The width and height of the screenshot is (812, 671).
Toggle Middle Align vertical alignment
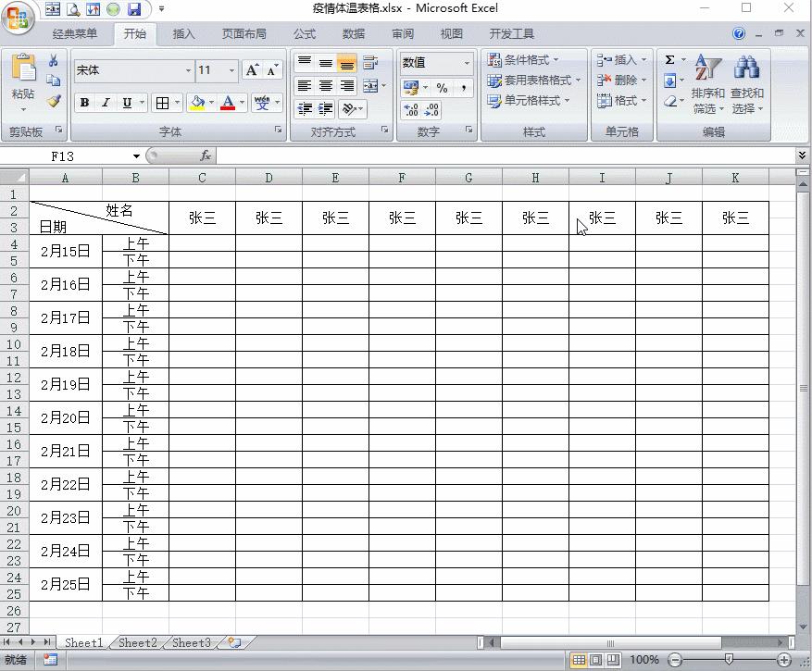[326, 63]
